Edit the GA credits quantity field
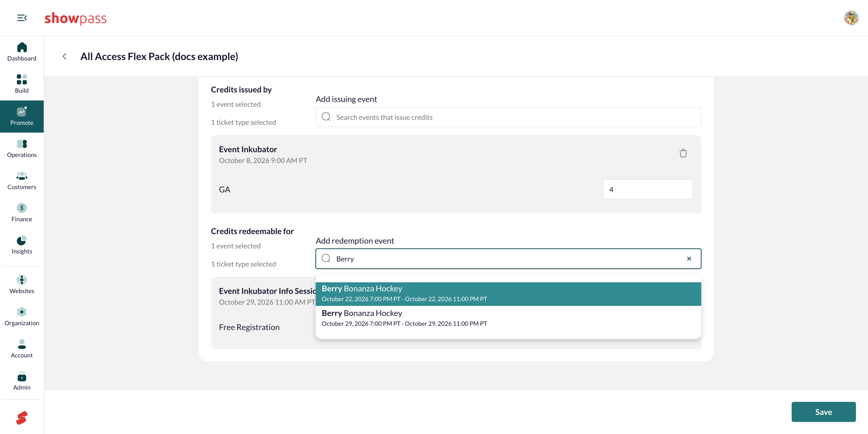Viewport: 868px width, 434px height. pos(647,189)
